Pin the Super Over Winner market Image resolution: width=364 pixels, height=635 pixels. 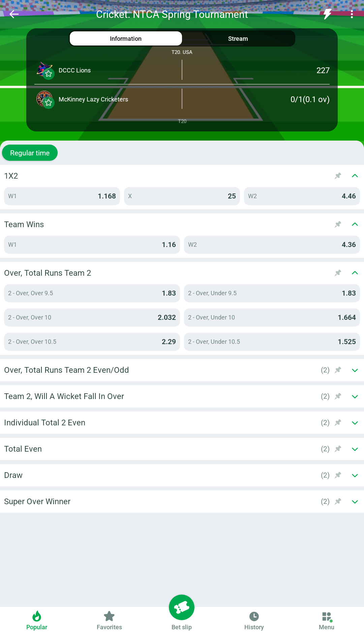(338, 502)
